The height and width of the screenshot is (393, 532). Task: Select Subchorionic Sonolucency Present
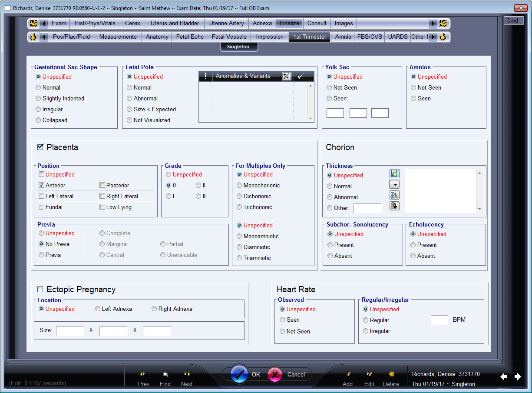330,245
